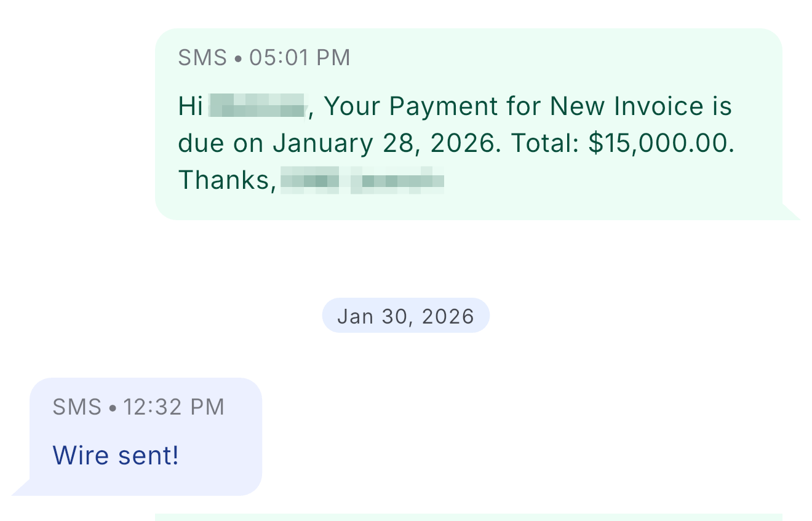Click the "Wire sent!" message text
The width and height of the screenshot is (812, 521).
tap(116, 455)
